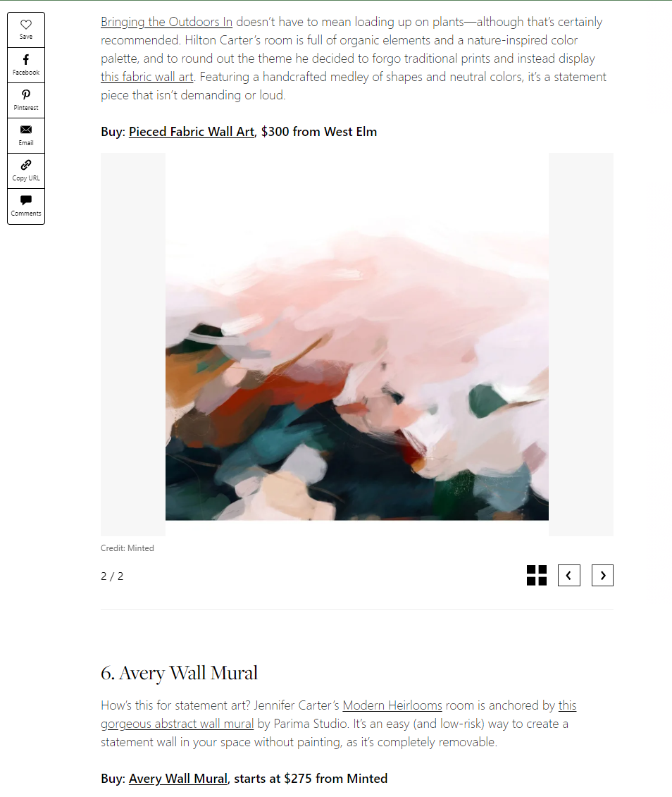This screenshot has width=672, height=797.
Task: Open Pieced Fabric Wall Art product link
Action: (192, 132)
